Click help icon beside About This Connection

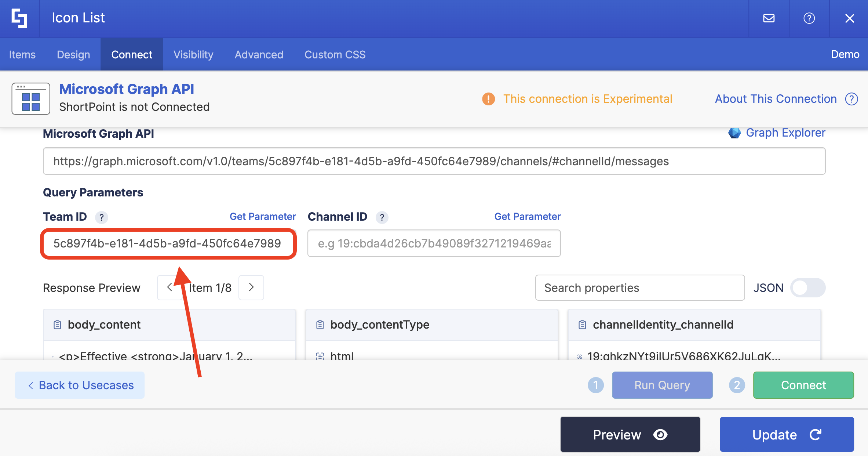point(851,99)
